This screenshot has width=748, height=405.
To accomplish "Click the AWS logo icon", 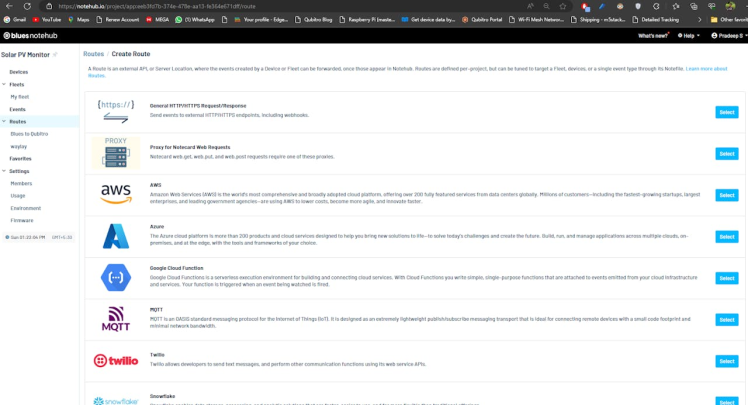I will (x=116, y=194).
